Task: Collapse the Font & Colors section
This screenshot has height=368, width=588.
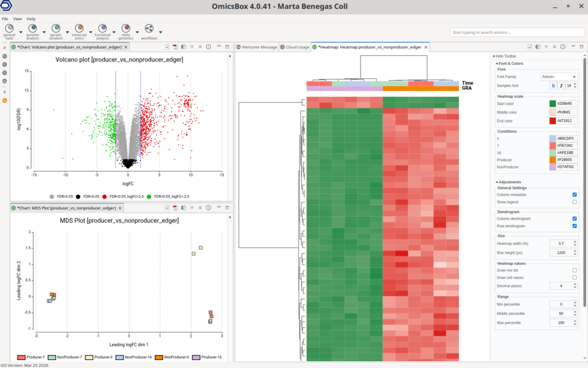Action: click(x=497, y=63)
